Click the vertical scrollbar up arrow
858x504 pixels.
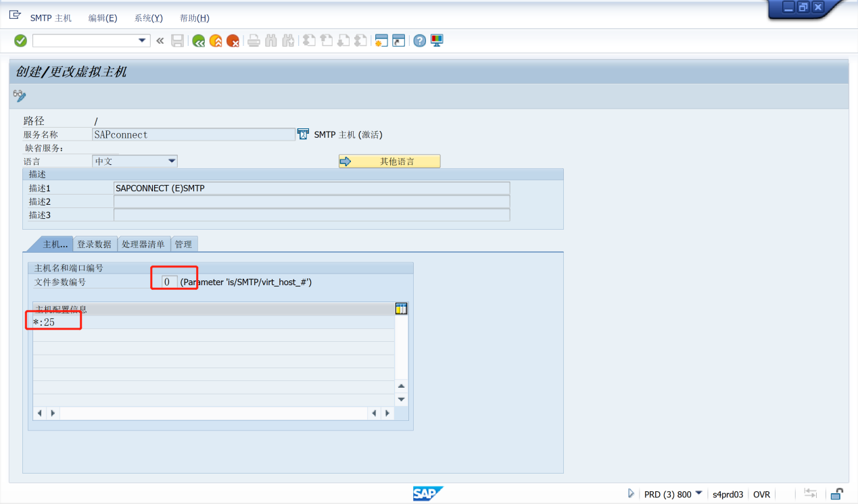402,386
